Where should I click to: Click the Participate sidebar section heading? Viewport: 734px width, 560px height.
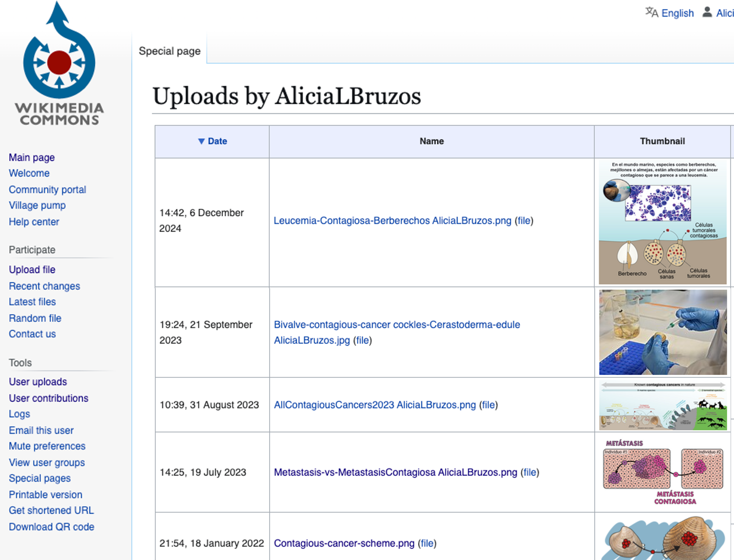[x=32, y=250]
